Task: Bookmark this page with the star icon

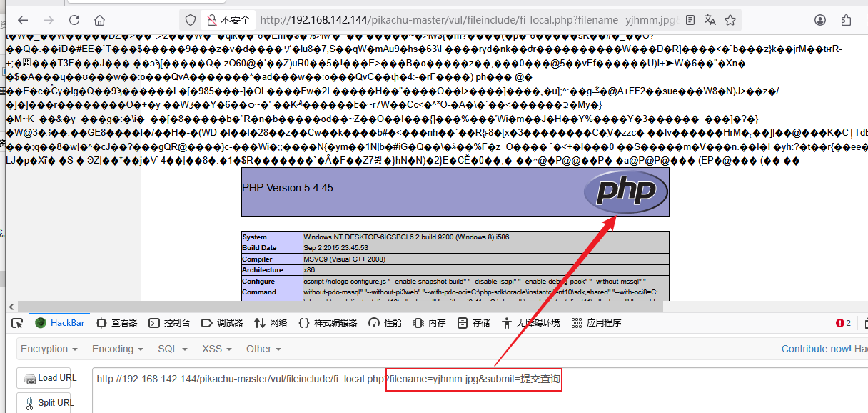Action: tap(730, 20)
